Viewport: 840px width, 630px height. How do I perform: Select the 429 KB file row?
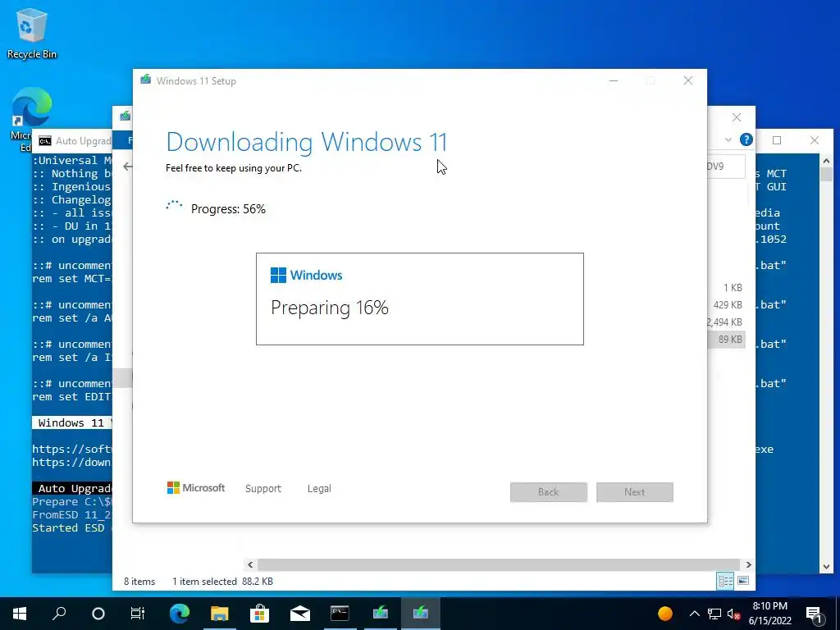pyautogui.click(x=726, y=305)
